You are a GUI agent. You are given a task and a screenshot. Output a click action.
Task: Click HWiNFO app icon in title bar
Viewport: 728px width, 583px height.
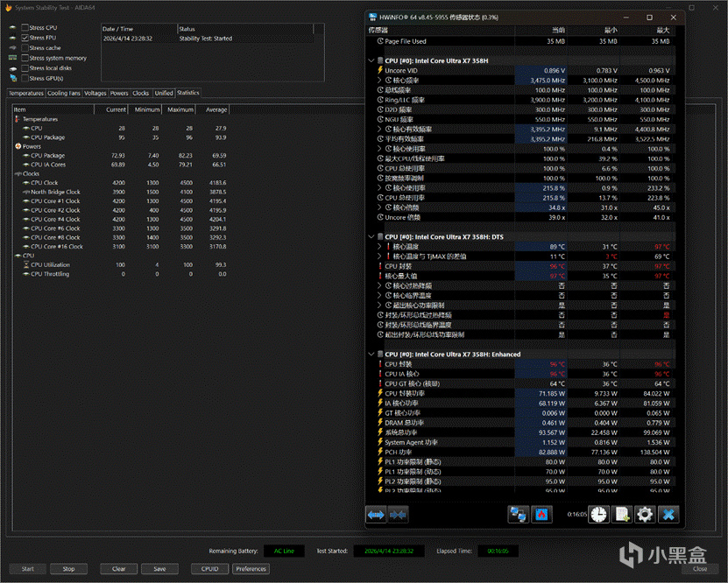coord(372,18)
